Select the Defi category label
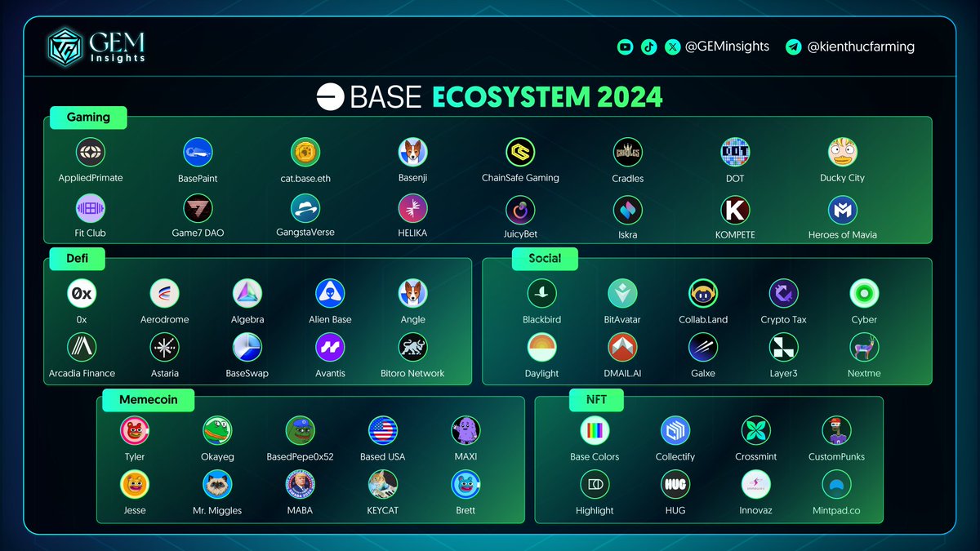Viewport: 980px width, 551px height. (78, 259)
